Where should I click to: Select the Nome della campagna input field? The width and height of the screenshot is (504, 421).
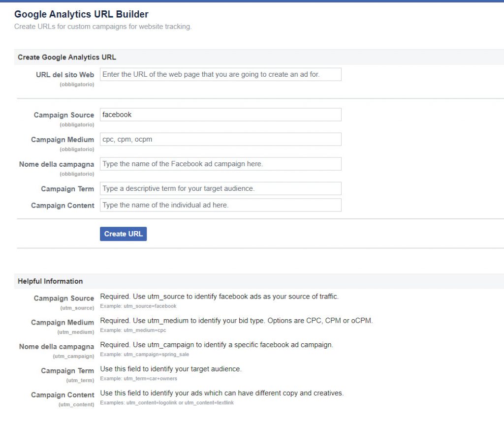(220, 164)
